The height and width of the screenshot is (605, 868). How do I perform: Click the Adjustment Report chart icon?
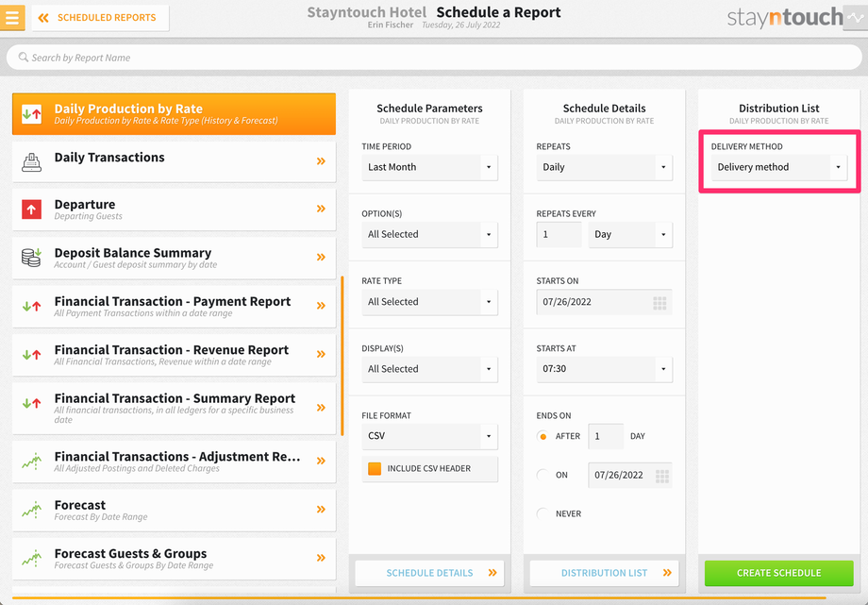[x=31, y=461]
